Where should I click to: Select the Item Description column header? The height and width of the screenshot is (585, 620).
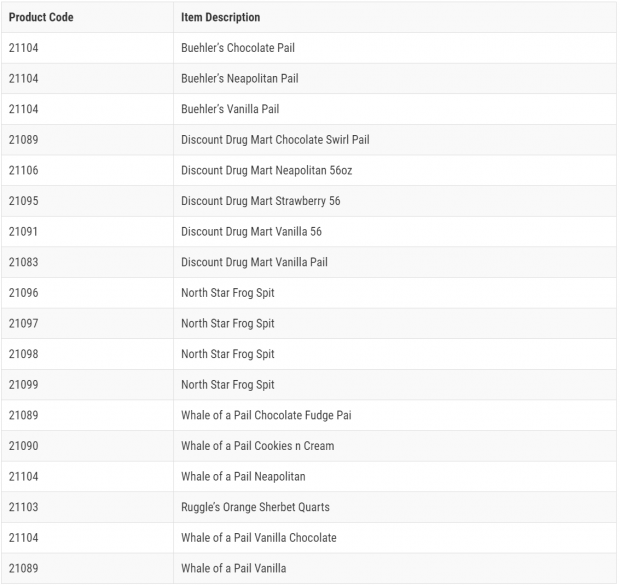click(x=221, y=17)
